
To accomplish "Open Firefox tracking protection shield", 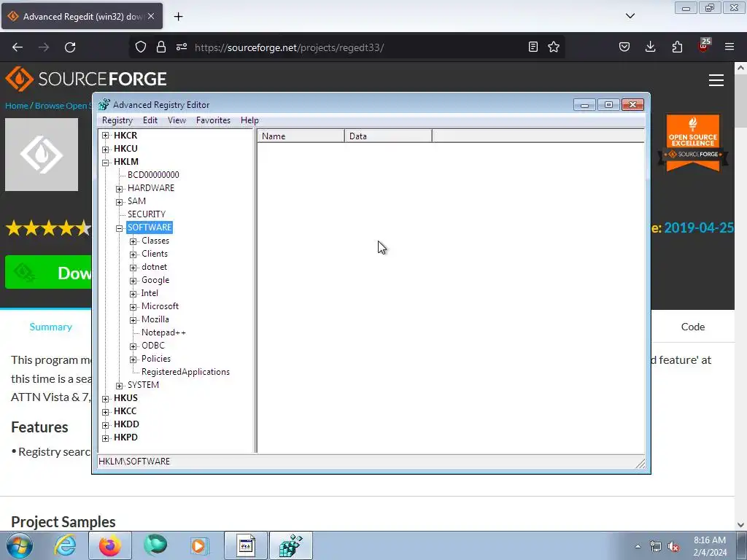I will coord(141,47).
